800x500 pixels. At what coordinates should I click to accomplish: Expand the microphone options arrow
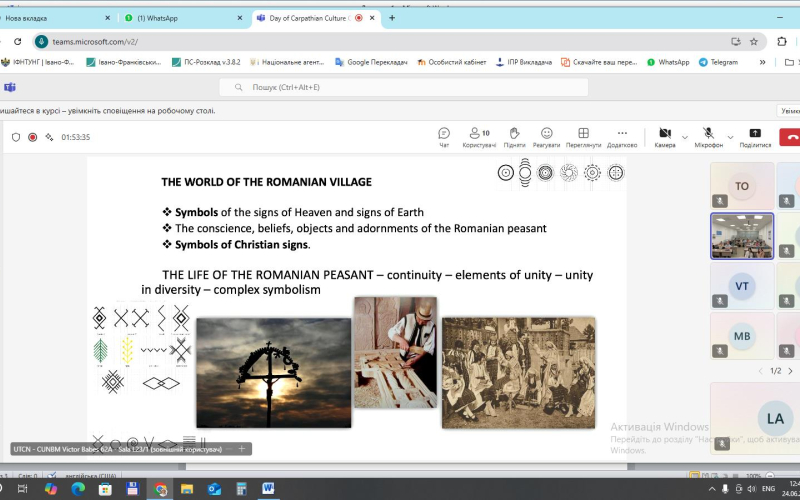(x=730, y=137)
